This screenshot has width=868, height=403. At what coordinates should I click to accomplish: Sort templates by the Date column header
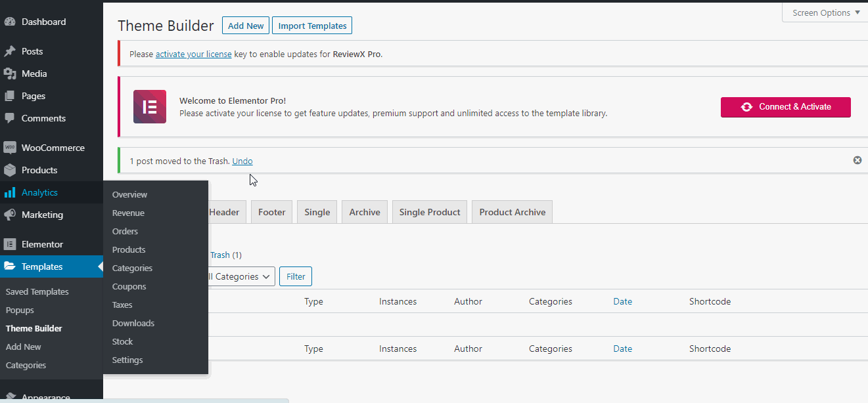(x=622, y=301)
